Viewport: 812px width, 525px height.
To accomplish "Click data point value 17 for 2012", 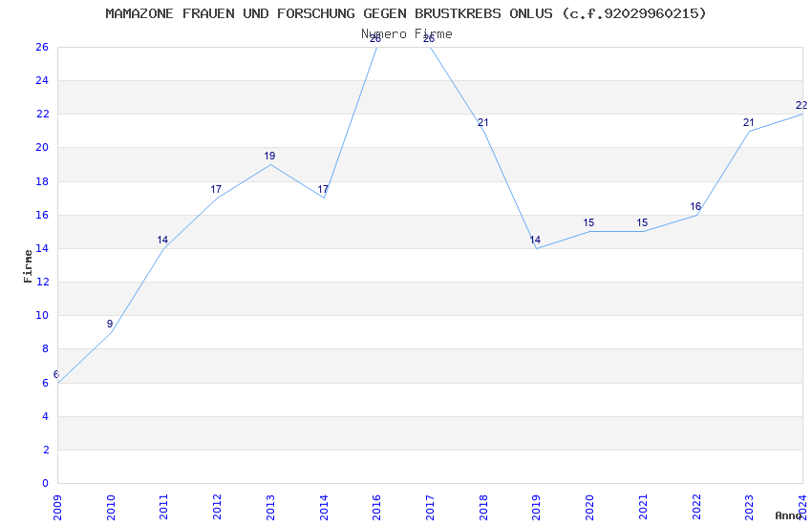I will click(x=216, y=189).
